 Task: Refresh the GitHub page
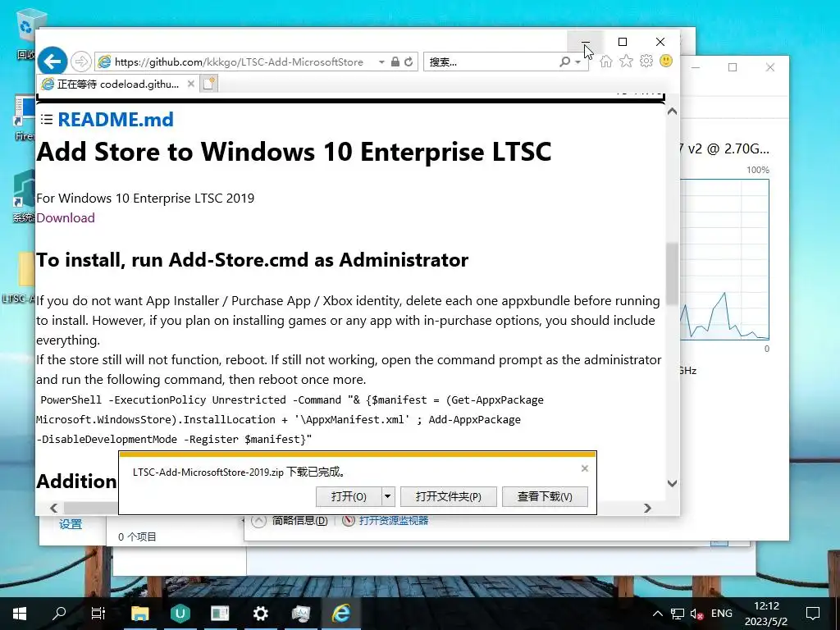(x=409, y=62)
